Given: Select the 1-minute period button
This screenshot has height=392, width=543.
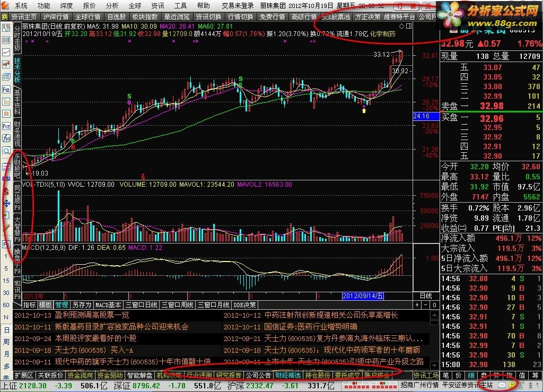Looking at the screenshot, I should pos(6,256).
